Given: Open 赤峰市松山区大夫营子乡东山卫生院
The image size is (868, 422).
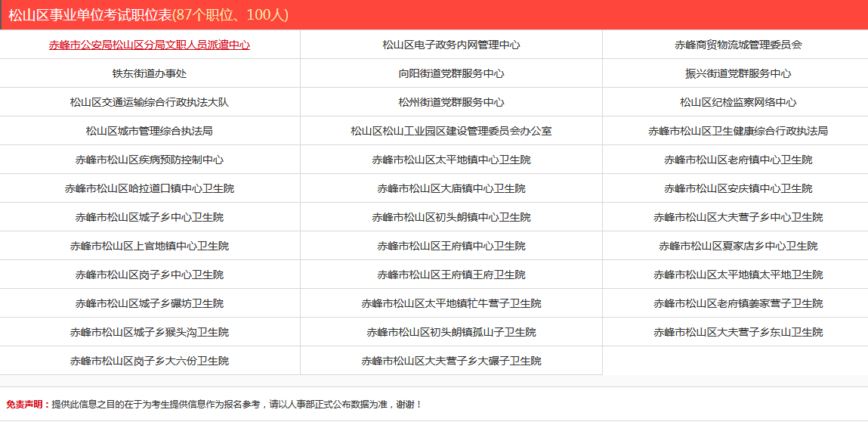Looking at the screenshot, I should [x=738, y=333].
